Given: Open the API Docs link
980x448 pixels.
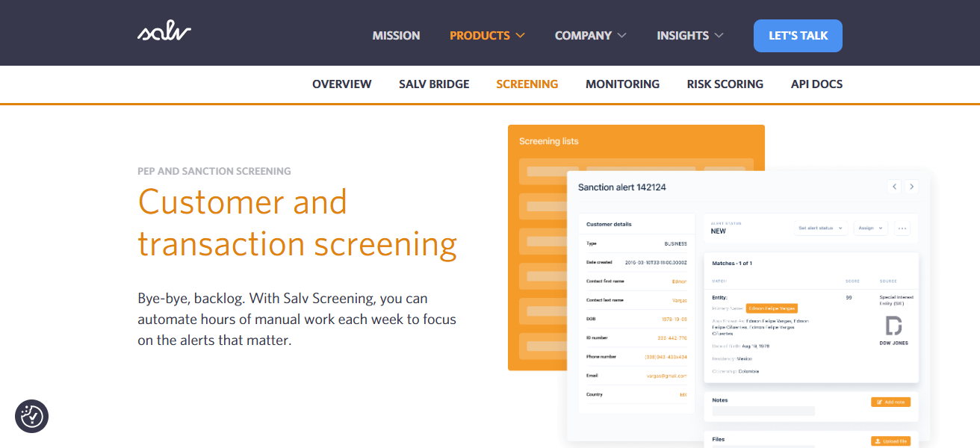Looking at the screenshot, I should (816, 84).
